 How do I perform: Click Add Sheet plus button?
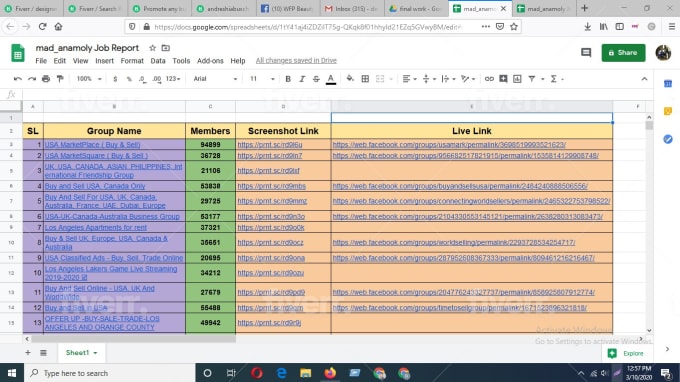click(28, 353)
